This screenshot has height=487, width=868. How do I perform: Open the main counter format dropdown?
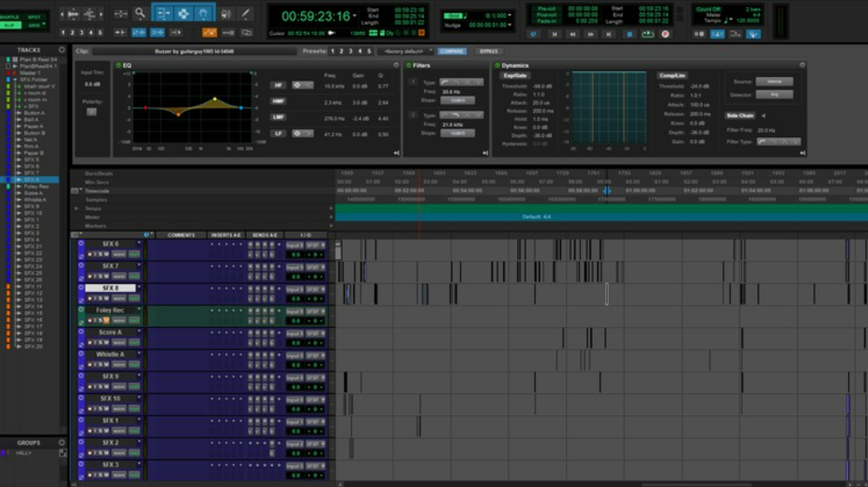pos(355,16)
